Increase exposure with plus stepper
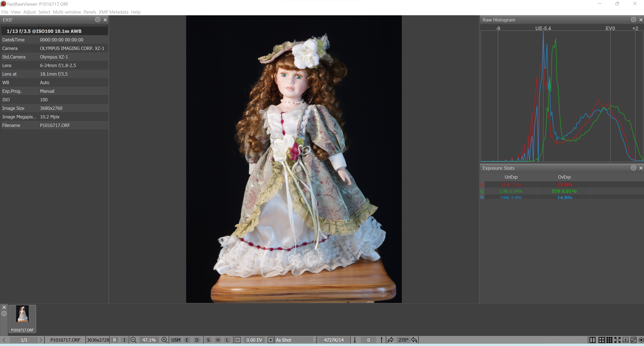 tap(270, 340)
